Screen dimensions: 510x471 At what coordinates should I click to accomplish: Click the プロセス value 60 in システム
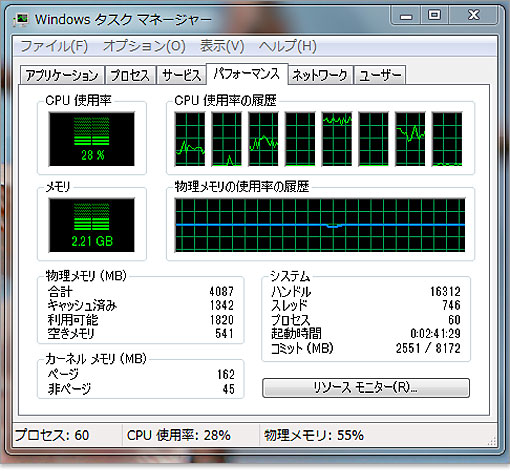tap(454, 320)
